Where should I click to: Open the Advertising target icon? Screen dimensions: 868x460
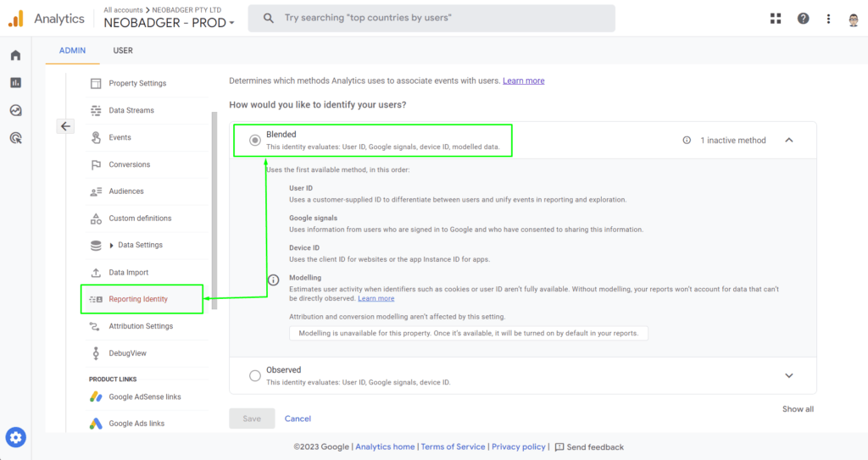click(x=15, y=138)
